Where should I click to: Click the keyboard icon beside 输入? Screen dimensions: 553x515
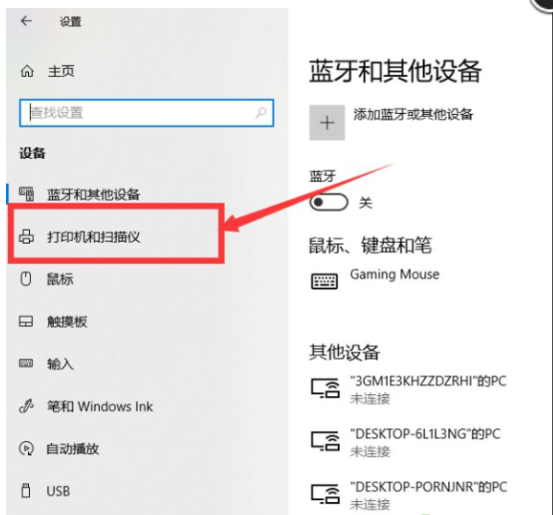(26, 363)
